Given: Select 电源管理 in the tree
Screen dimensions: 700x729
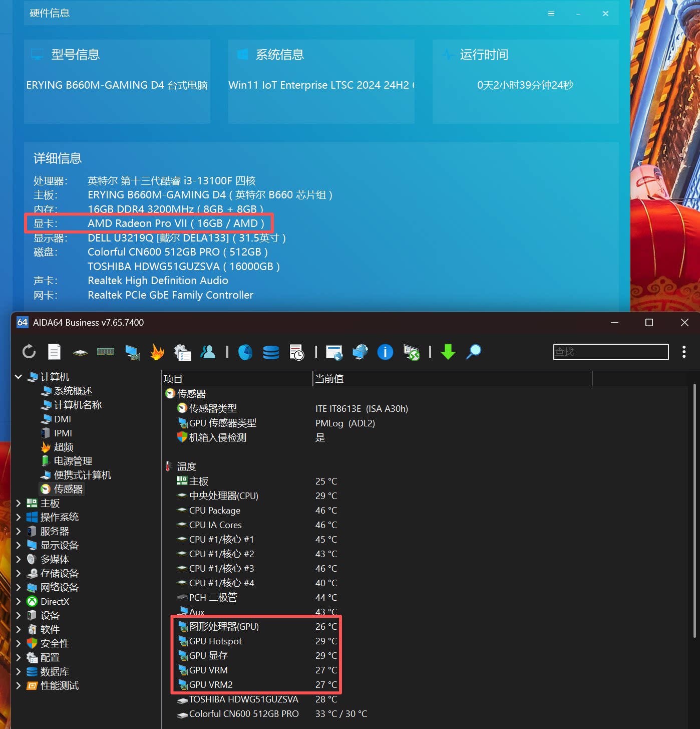Looking at the screenshot, I should point(73,461).
